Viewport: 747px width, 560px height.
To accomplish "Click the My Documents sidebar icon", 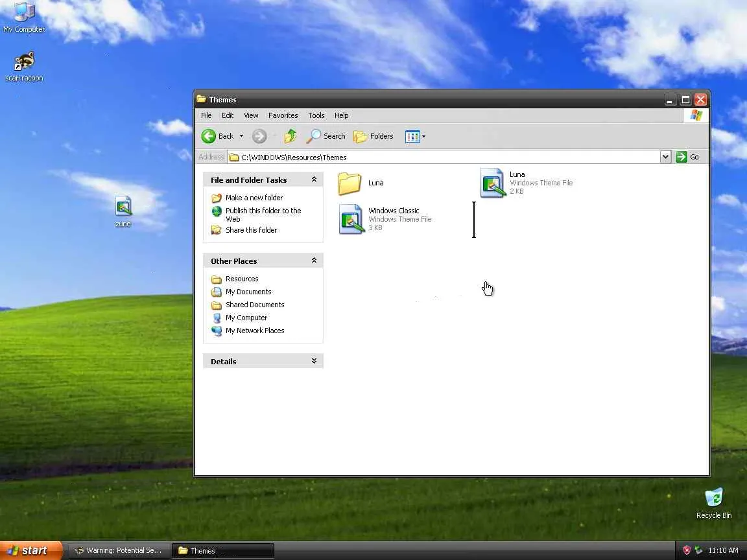I will coord(217,292).
